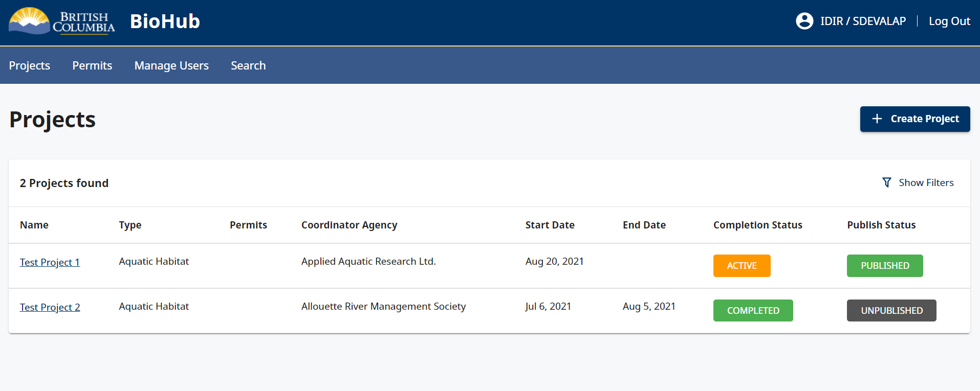This screenshot has height=391, width=980.
Task: Click the grey UNPUBLISHED status chip
Action: [891, 311]
